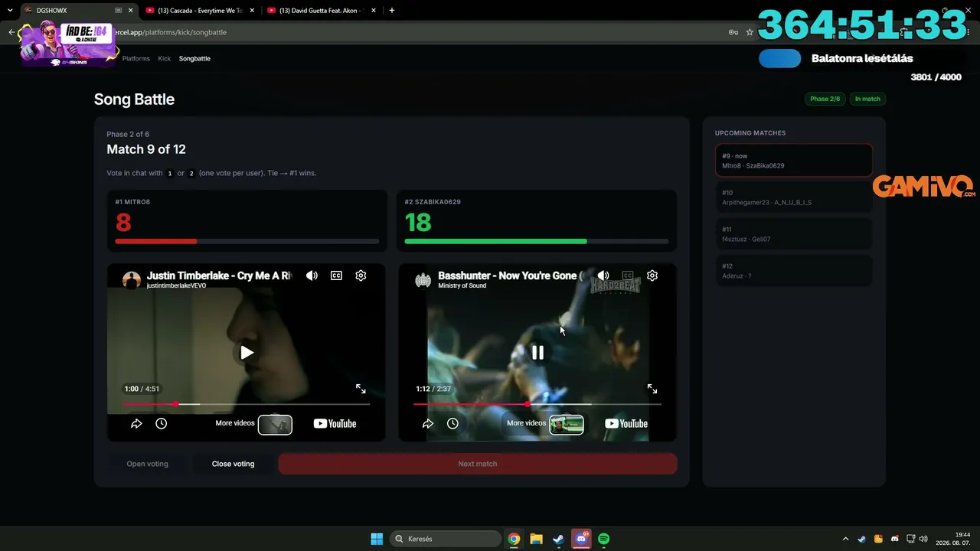The height and width of the screenshot is (551, 980).
Task: Click the media indicator icon on DGSHOWX tab
Action: click(119, 11)
